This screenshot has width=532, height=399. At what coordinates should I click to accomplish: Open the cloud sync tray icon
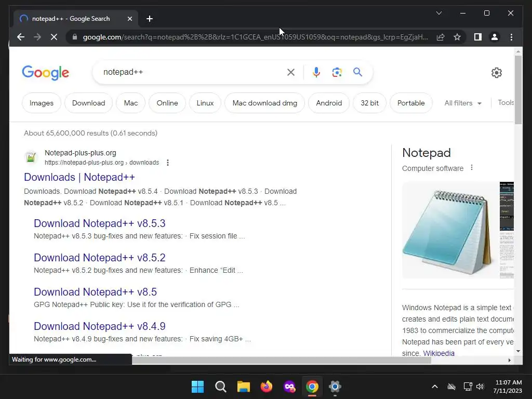click(x=451, y=387)
